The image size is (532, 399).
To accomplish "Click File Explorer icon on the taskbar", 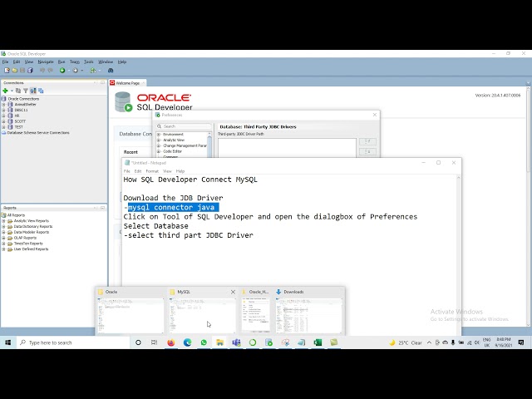I will click(219, 342).
